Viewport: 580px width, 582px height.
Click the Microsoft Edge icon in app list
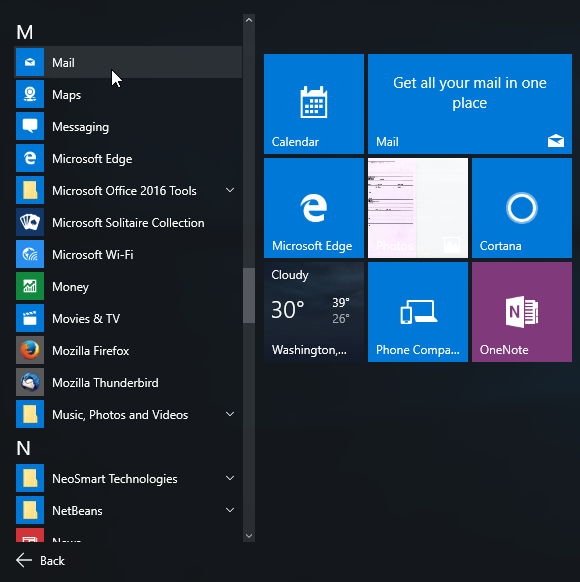(30, 158)
